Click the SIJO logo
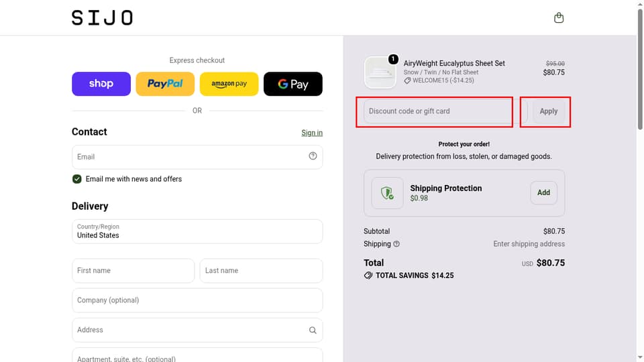This screenshot has width=644, height=362. point(102,17)
